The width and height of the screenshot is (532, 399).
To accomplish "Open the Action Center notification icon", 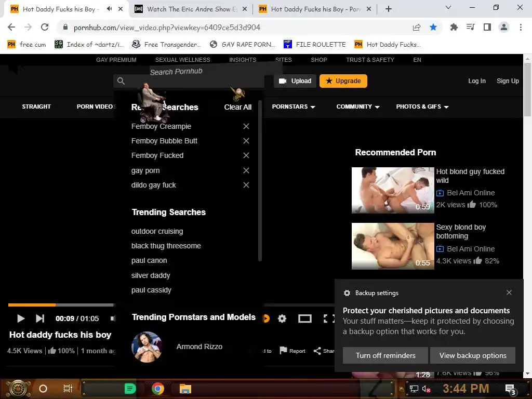I will coord(510,389).
